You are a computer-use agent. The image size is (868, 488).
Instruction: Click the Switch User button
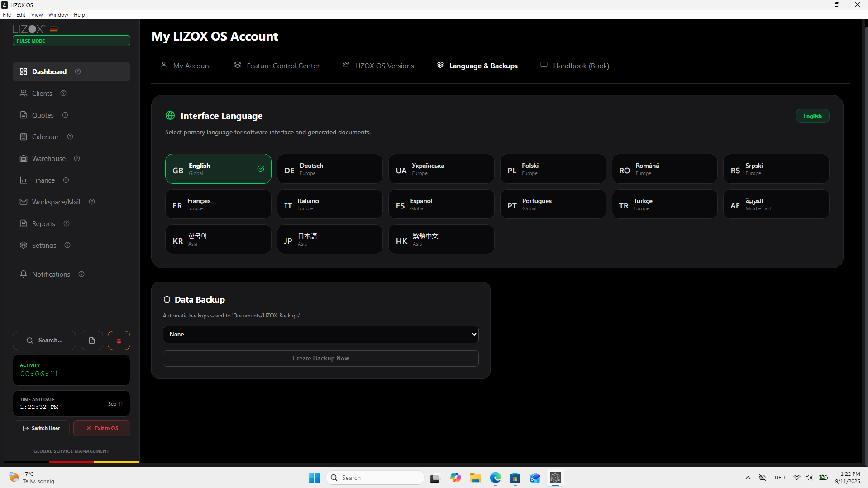point(41,428)
